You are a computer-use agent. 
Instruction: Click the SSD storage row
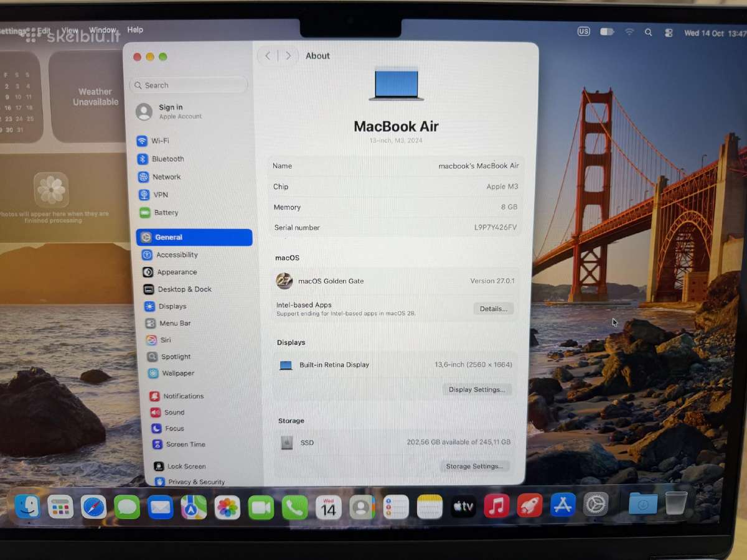click(x=396, y=442)
